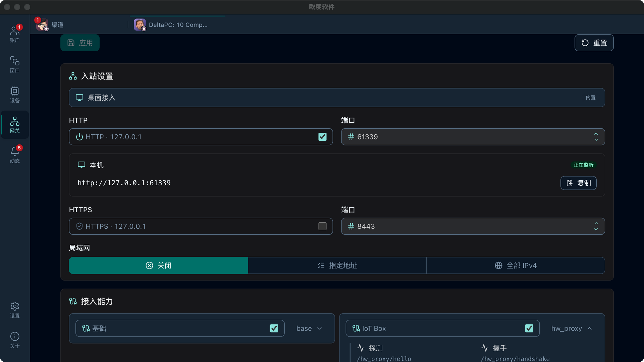The width and height of the screenshot is (644, 362).
Task: Open the 设置 settings gear
Action: (15, 310)
